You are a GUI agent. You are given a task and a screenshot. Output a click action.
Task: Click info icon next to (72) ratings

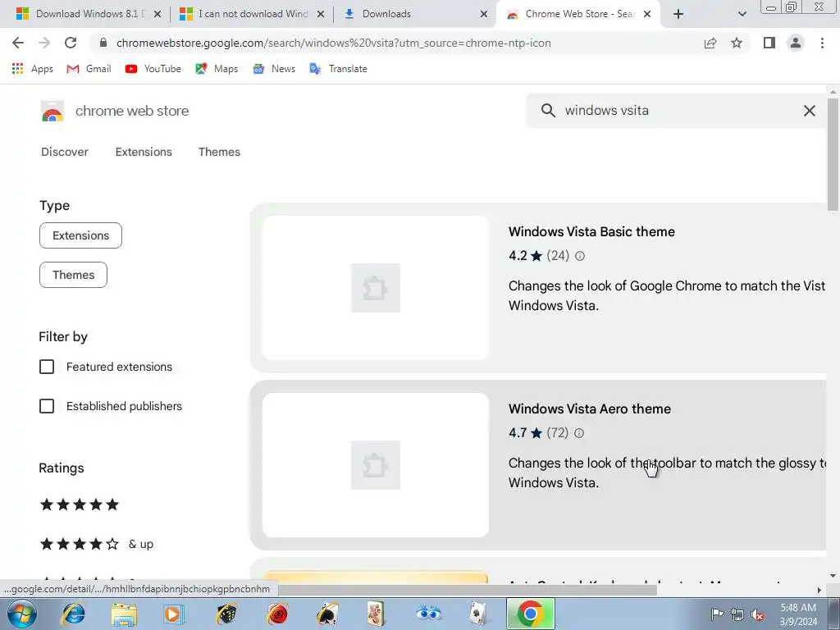click(x=579, y=433)
